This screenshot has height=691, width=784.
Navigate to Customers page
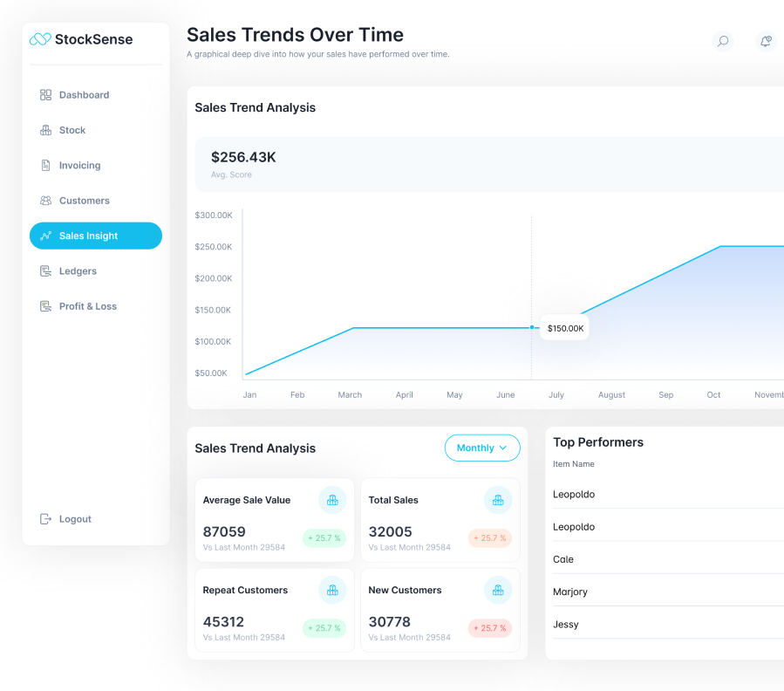point(96,201)
